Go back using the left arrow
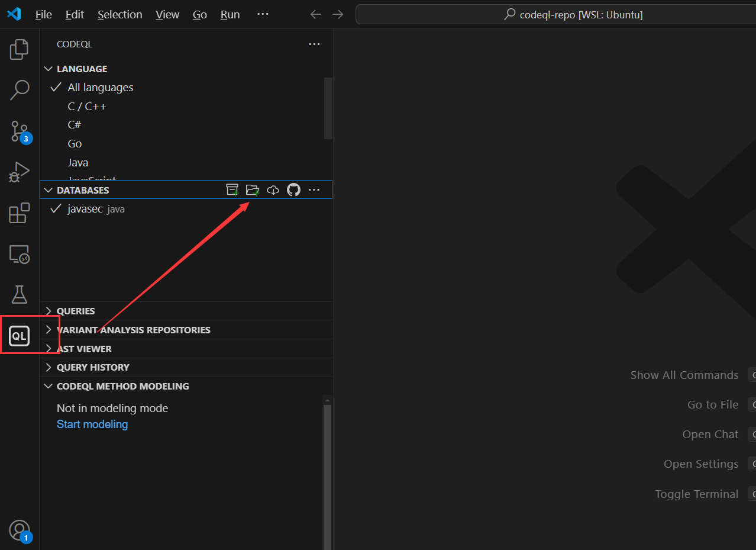 tap(316, 14)
